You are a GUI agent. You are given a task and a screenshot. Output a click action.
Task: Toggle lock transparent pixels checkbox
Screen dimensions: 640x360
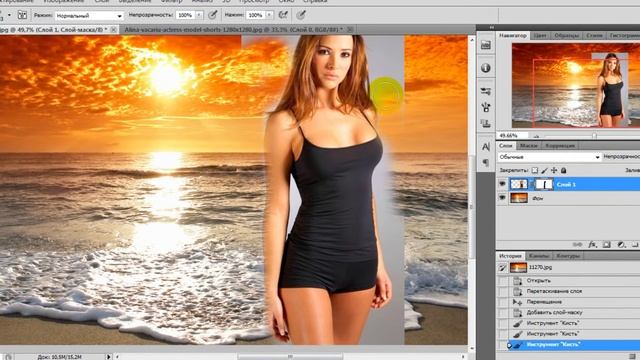click(535, 170)
